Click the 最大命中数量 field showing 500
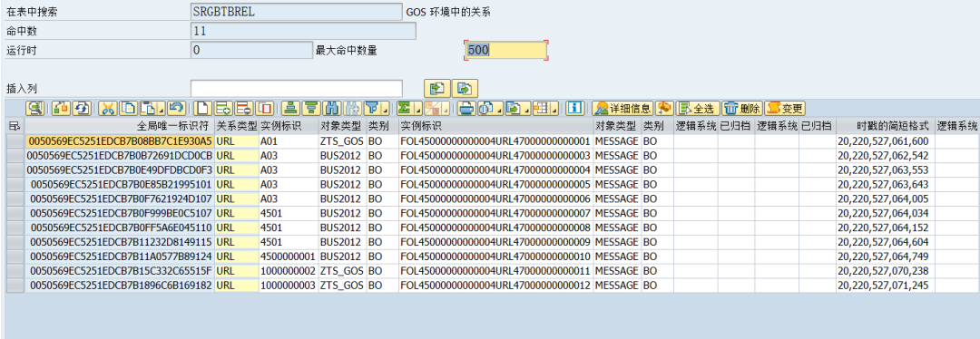 pyautogui.click(x=506, y=51)
